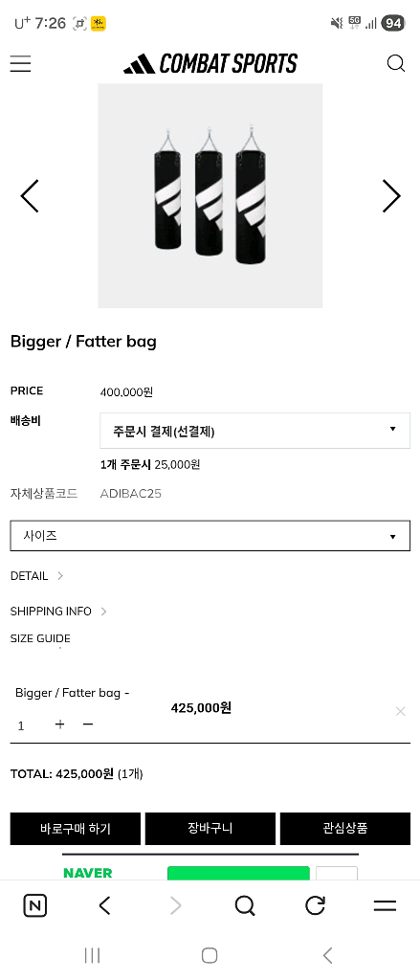Go back using browser back arrow

tap(105, 905)
